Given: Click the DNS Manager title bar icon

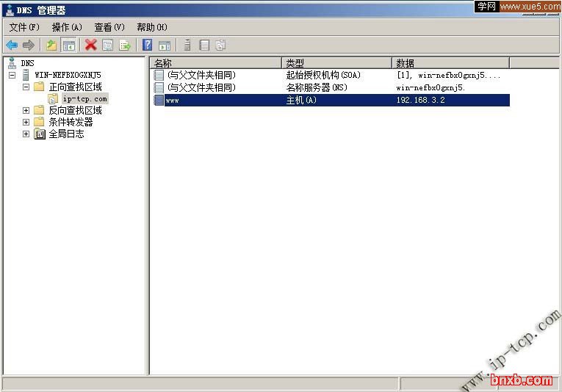Looking at the screenshot, I should [10, 10].
